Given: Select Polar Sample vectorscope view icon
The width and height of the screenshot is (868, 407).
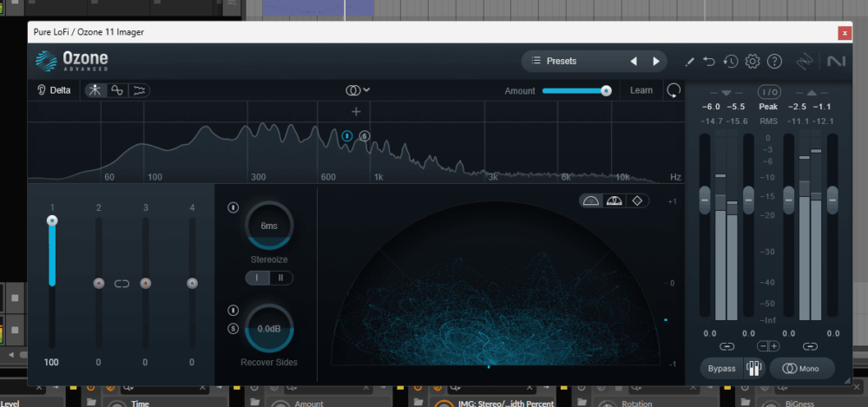Looking at the screenshot, I should pyautogui.click(x=591, y=201).
